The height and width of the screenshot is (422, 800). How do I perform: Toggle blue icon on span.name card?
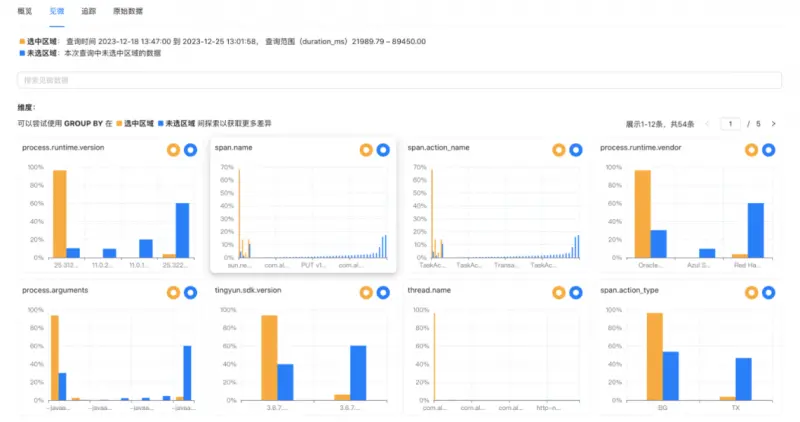click(383, 150)
